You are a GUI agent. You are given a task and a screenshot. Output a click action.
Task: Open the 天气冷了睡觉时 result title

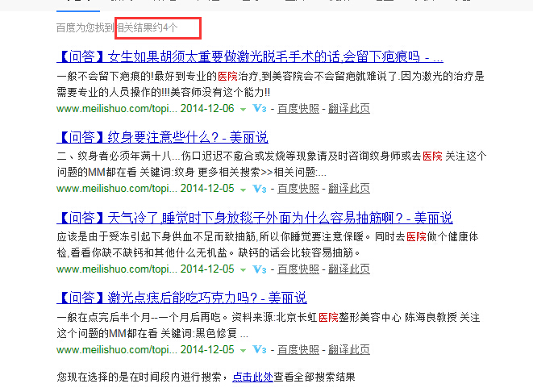255,218
